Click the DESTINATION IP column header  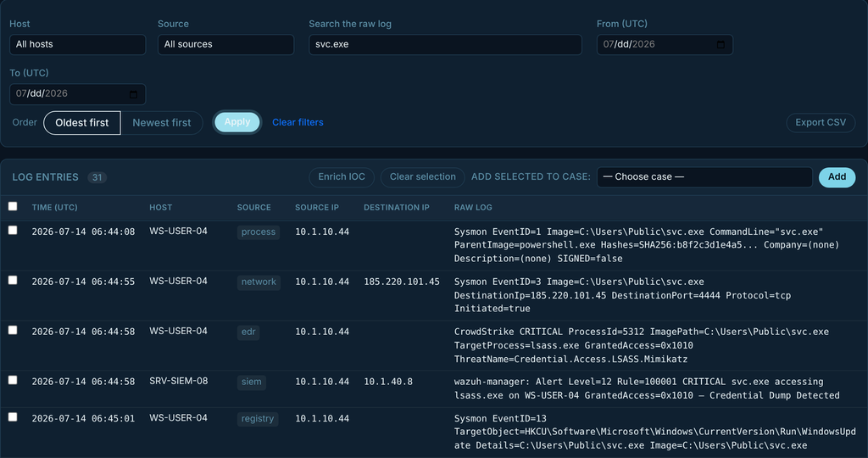tap(397, 207)
